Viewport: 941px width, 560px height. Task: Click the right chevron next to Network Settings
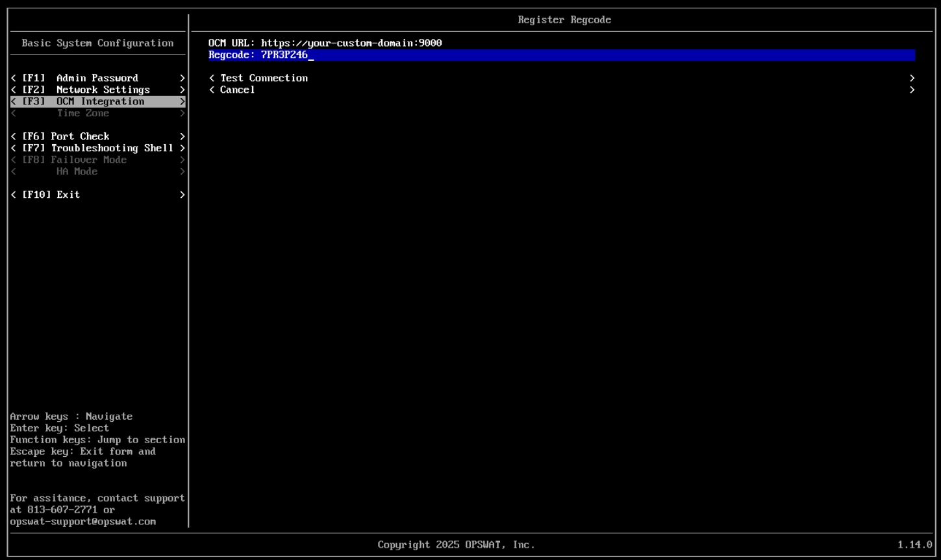[x=182, y=90]
